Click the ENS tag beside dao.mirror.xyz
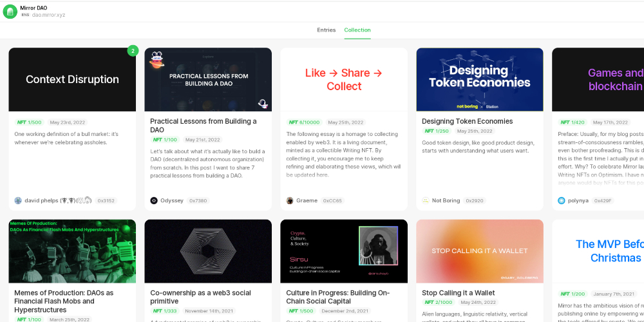 (26, 15)
